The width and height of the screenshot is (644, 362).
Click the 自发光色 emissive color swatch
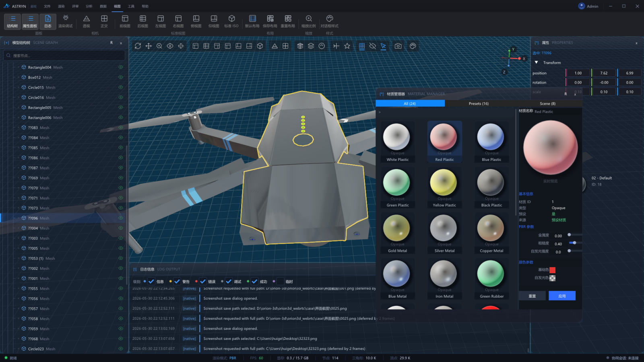click(x=552, y=278)
